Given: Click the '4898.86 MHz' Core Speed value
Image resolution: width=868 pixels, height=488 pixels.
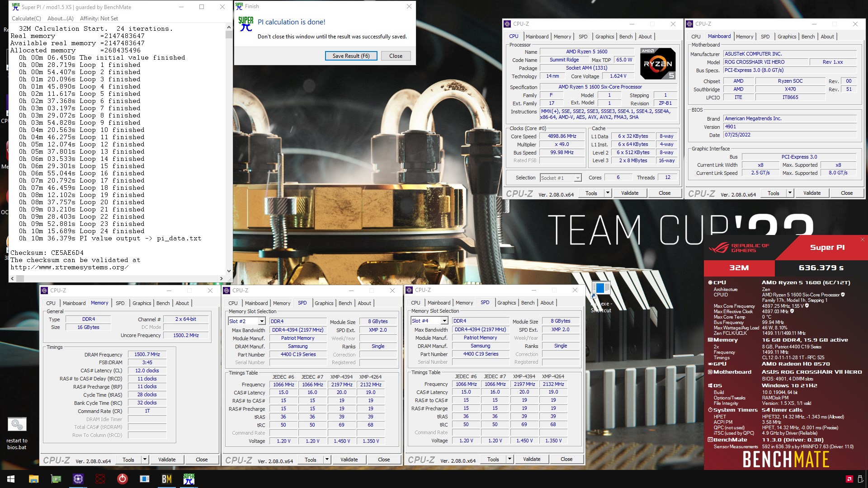Looking at the screenshot, I should (561, 136).
